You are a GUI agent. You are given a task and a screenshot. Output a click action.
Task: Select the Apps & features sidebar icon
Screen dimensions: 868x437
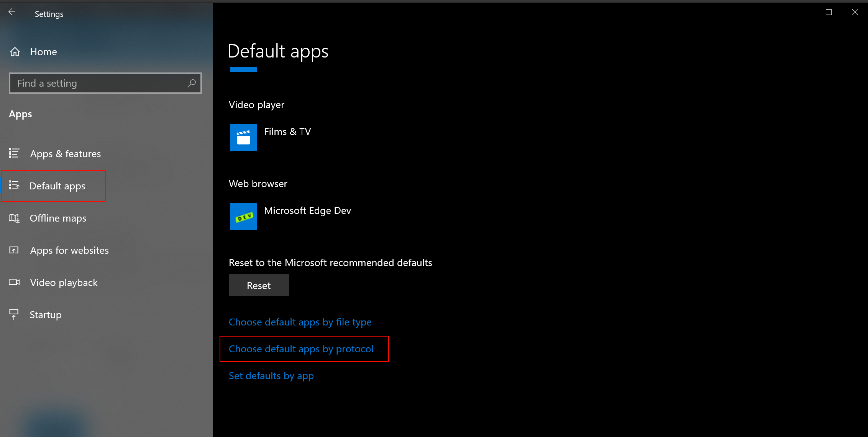[x=14, y=153]
